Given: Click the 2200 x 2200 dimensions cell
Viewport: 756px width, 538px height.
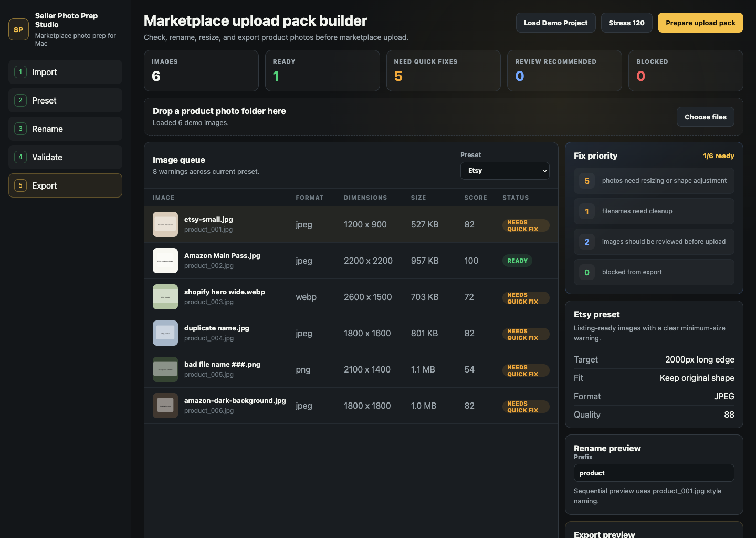Looking at the screenshot, I should point(368,261).
